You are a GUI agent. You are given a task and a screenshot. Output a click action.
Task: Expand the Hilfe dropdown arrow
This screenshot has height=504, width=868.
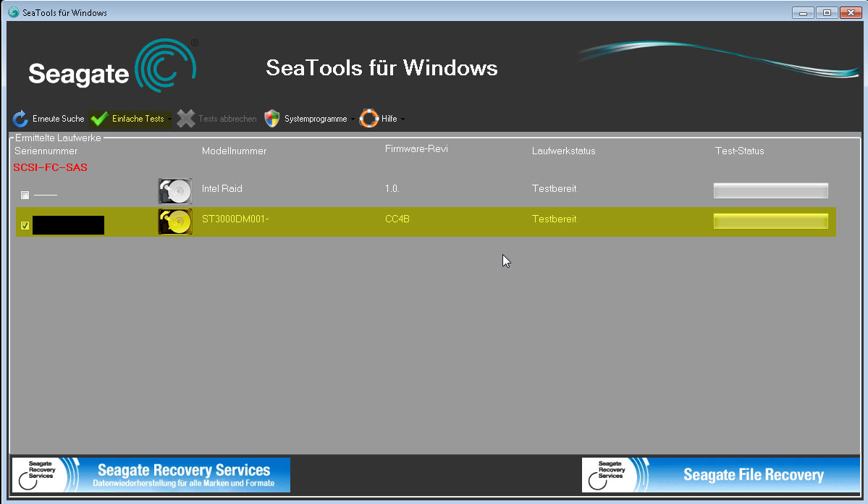click(x=403, y=119)
